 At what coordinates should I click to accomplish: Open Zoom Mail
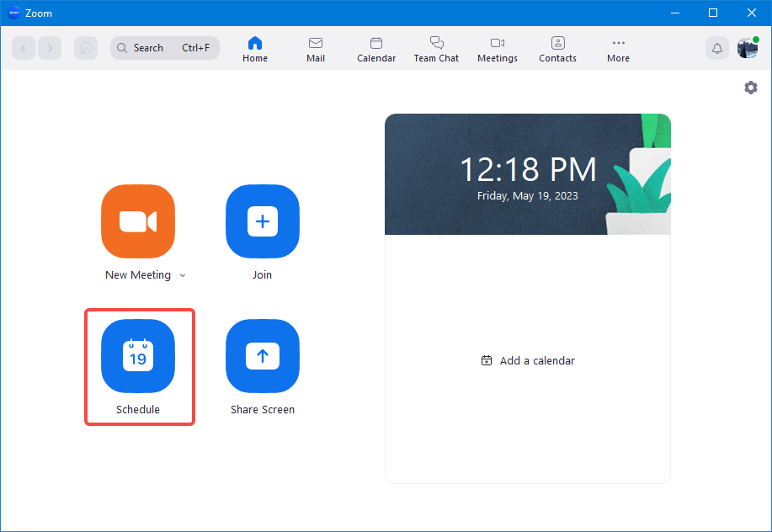[315, 48]
